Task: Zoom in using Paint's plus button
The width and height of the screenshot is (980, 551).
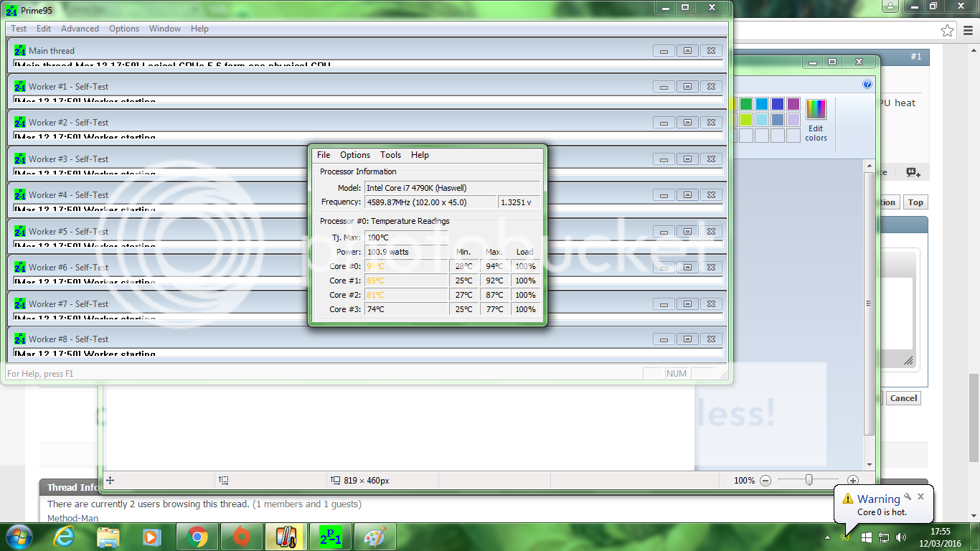Action: (852, 481)
